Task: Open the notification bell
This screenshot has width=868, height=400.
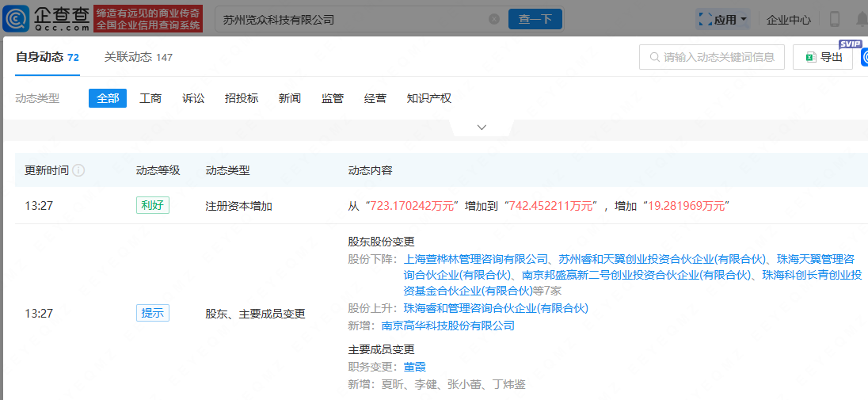Action: click(x=862, y=19)
